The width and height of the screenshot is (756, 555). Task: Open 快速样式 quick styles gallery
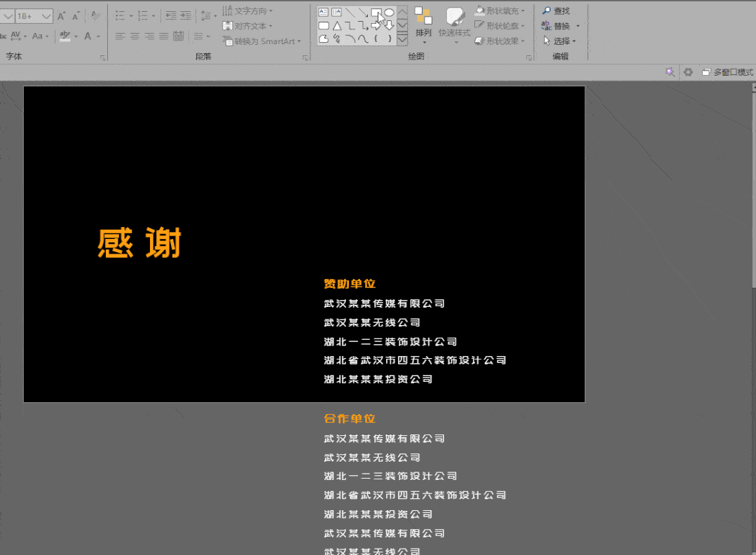point(454,25)
